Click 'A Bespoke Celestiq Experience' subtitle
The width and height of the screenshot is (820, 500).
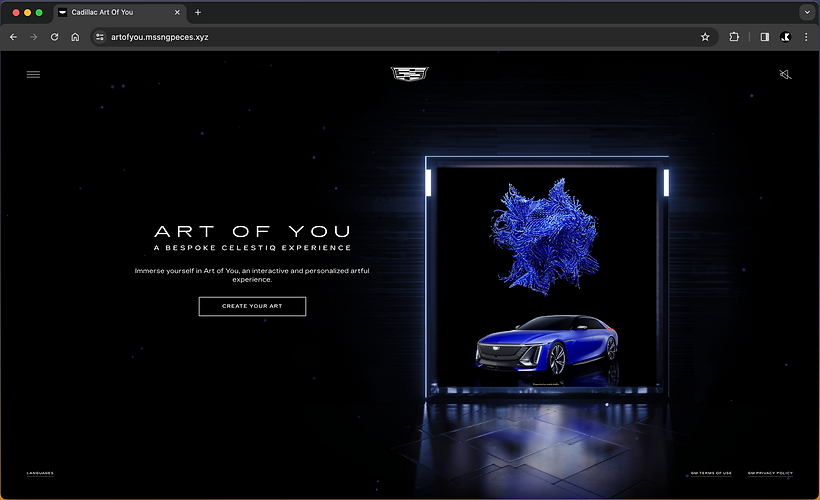[253, 248]
